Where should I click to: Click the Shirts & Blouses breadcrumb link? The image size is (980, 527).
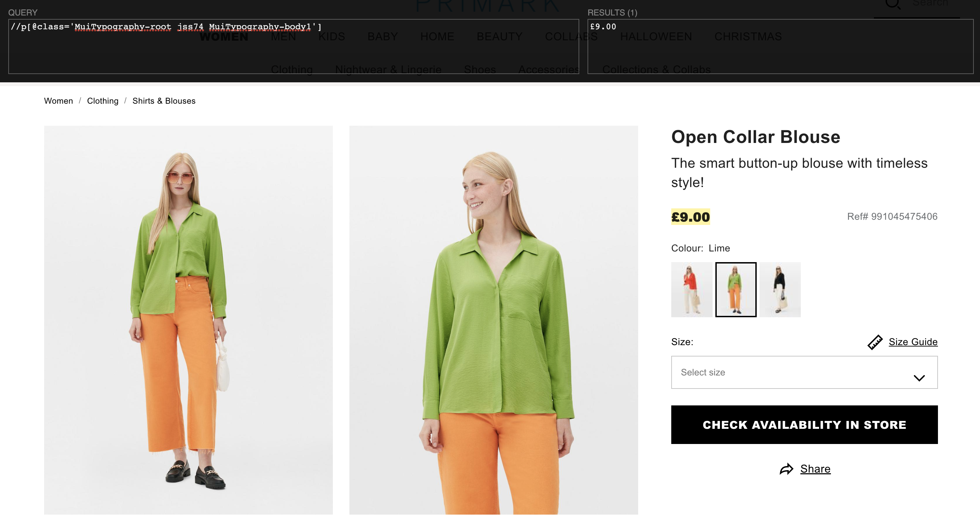click(164, 101)
